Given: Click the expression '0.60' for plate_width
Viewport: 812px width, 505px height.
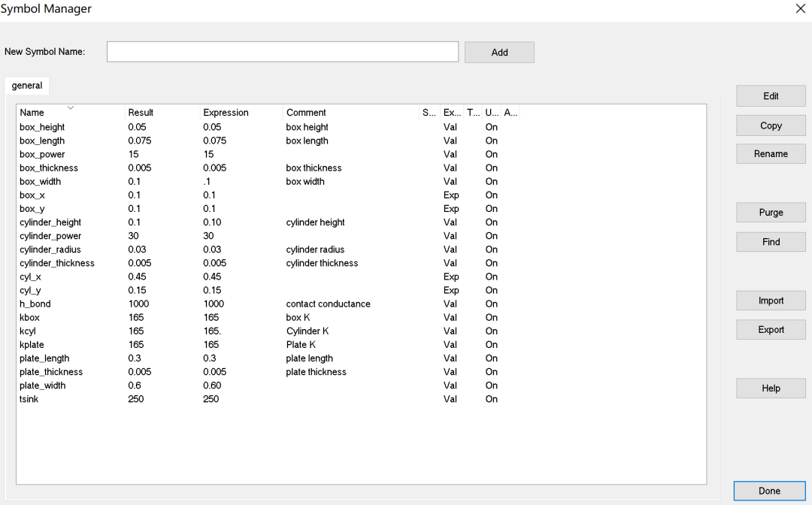Looking at the screenshot, I should coord(212,386).
